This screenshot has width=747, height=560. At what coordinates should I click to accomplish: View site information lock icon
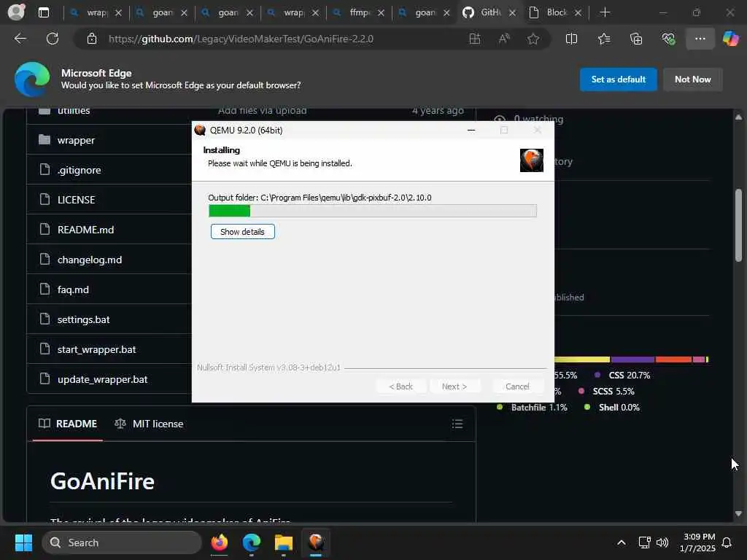(92, 39)
